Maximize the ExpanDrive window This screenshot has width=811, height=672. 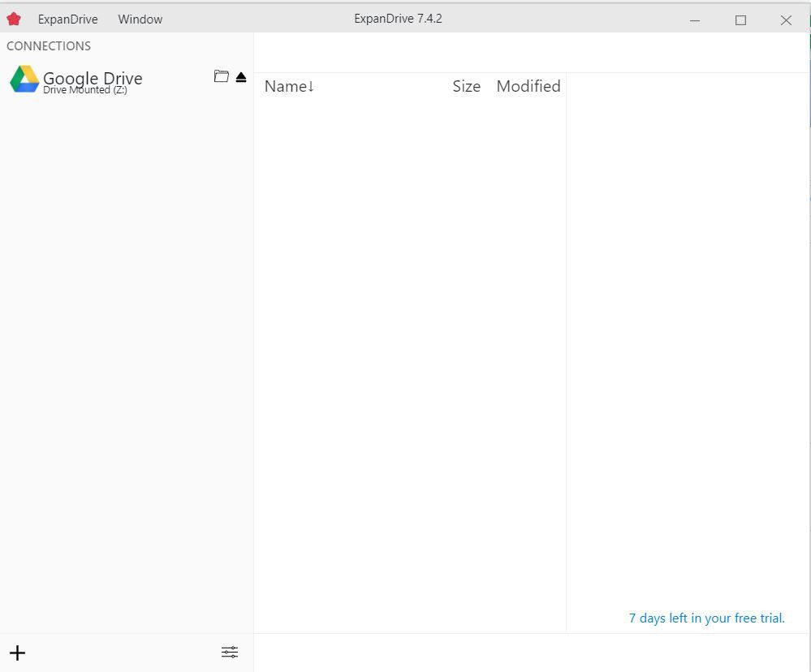coord(740,20)
